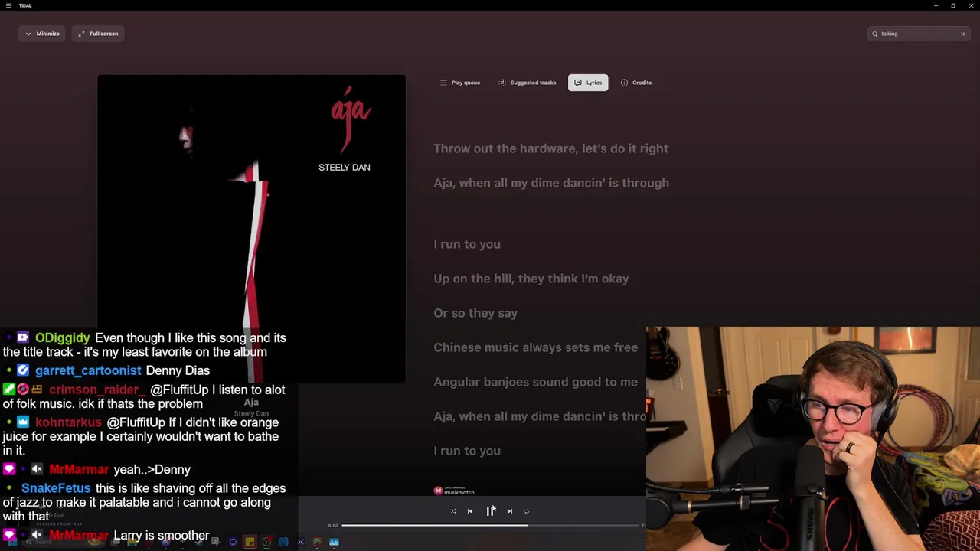Jump to lyric 'Chinese music always sets me free'
This screenshot has width=980, height=551.
(x=535, y=347)
